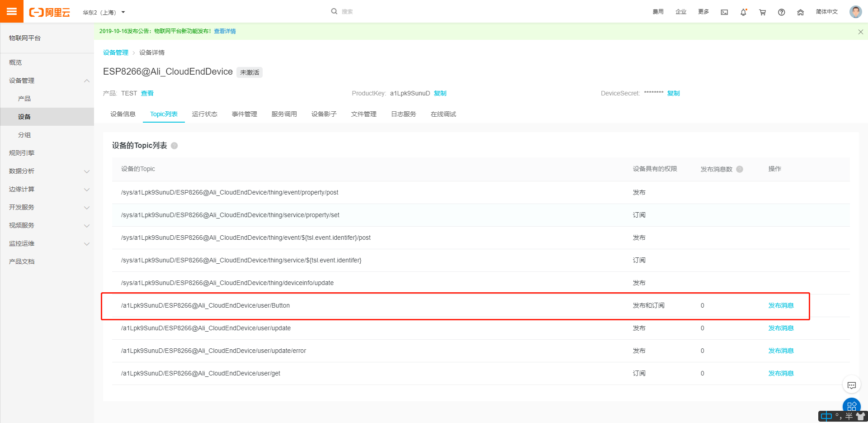868x423 pixels.
Task: Click the info icon beside 发布消息数
Action: coord(740,169)
